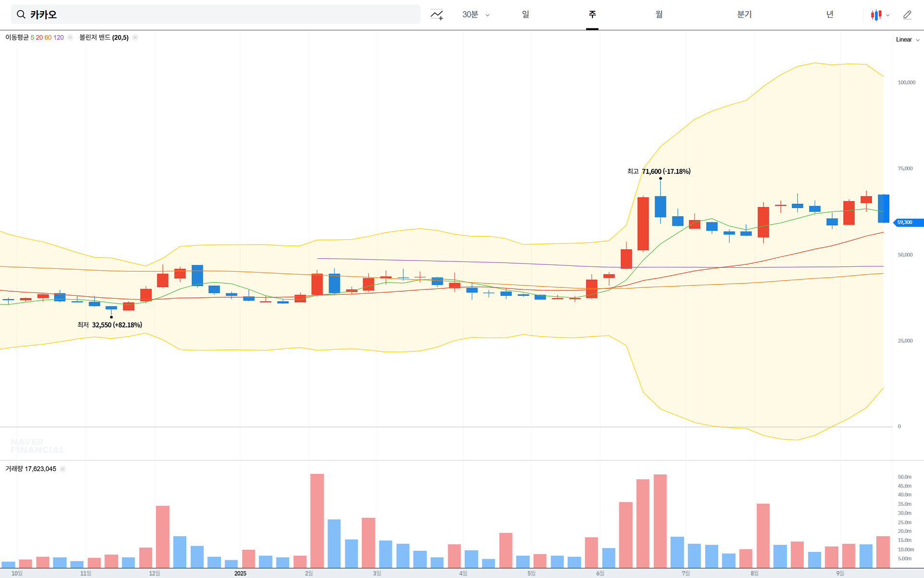Remove the 볼린저 밴드 indicator

coord(135,38)
